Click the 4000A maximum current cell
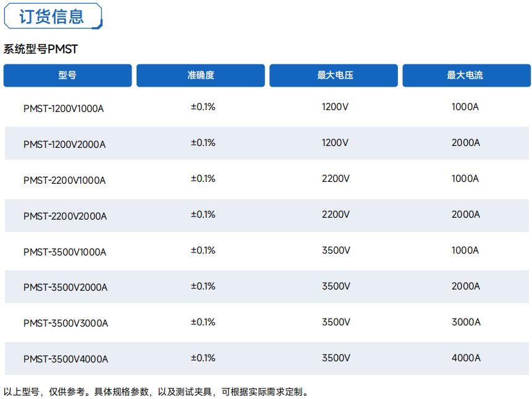The width and height of the screenshot is (532, 399). tap(466, 358)
